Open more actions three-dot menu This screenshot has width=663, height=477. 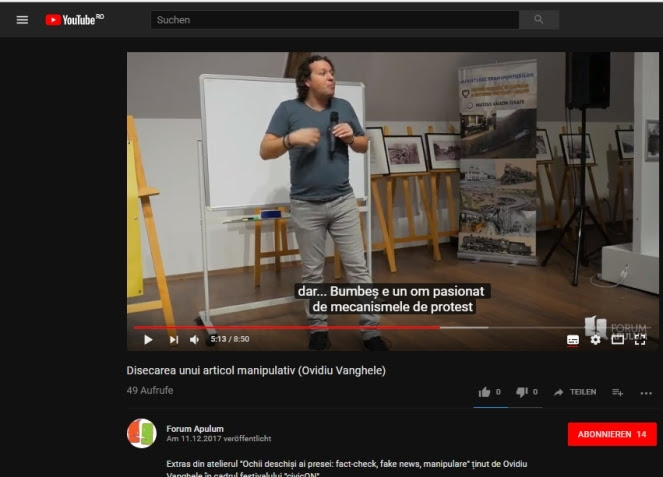tap(646, 393)
